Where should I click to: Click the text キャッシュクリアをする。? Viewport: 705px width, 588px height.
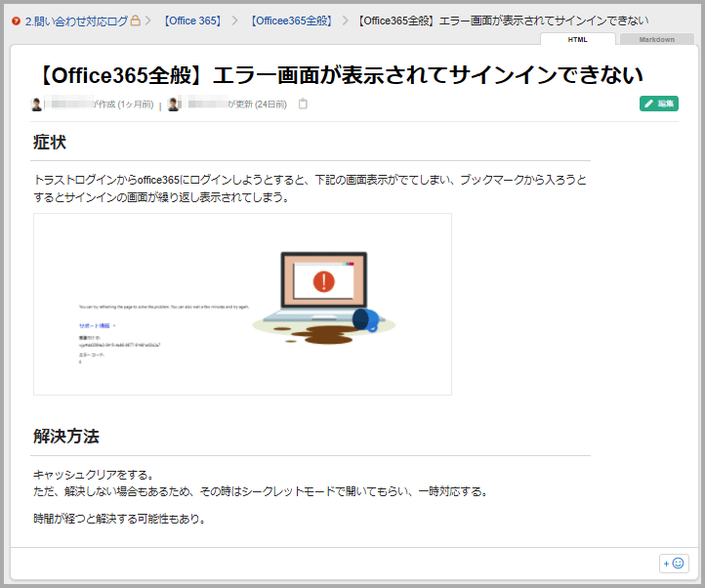(94, 475)
